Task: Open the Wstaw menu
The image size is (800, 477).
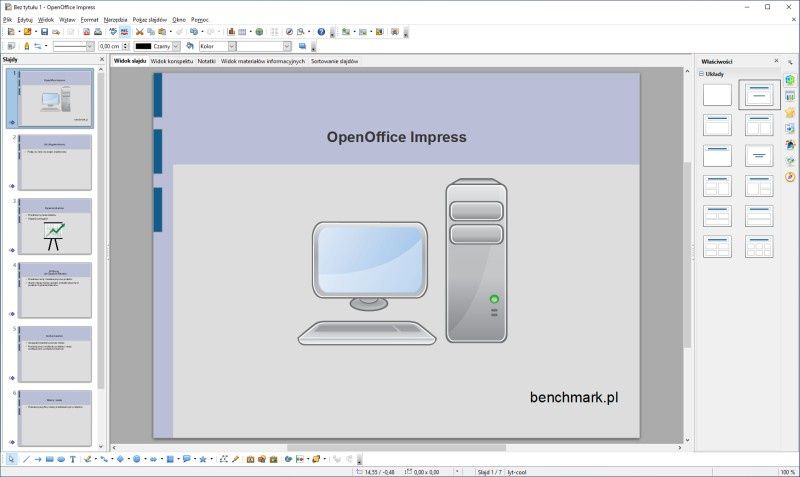Action: pyautogui.click(x=67, y=19)
